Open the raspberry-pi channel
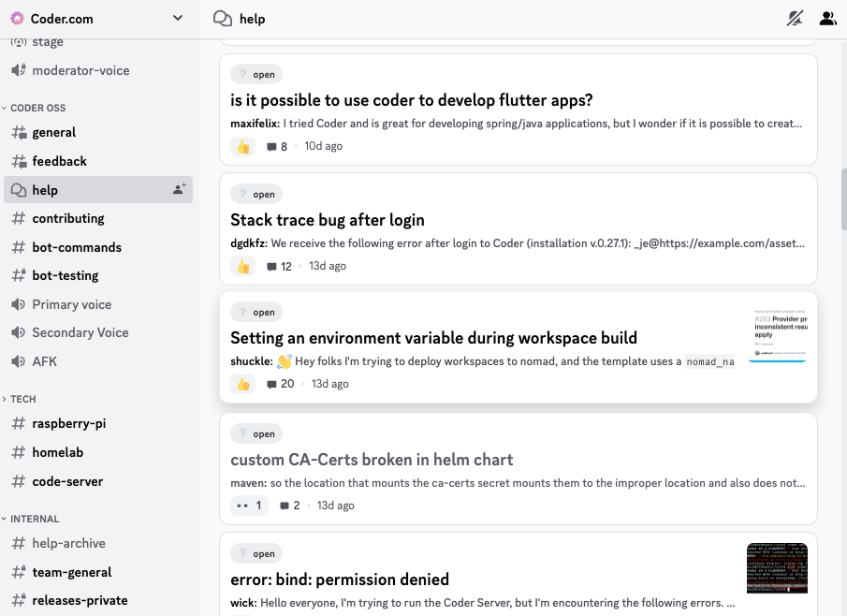The image size is (847, 616). [x=68, y=423]
